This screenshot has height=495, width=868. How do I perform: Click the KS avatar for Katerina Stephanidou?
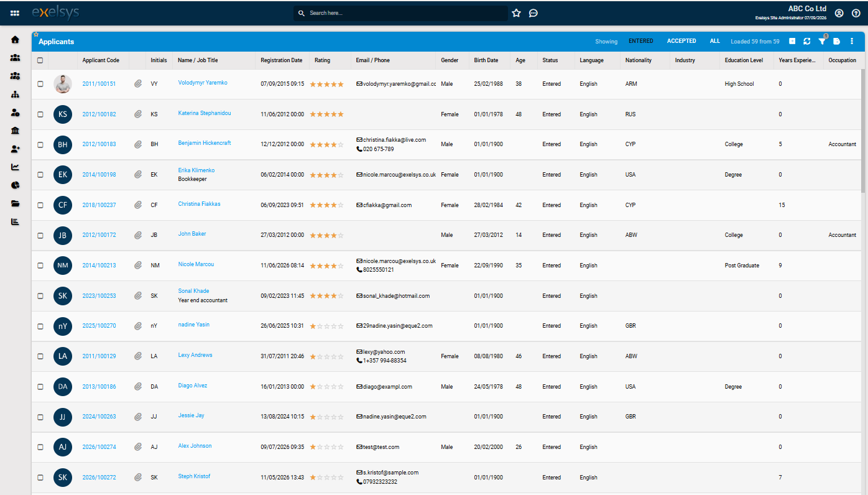pyautogui.click(x=63, y=114)
